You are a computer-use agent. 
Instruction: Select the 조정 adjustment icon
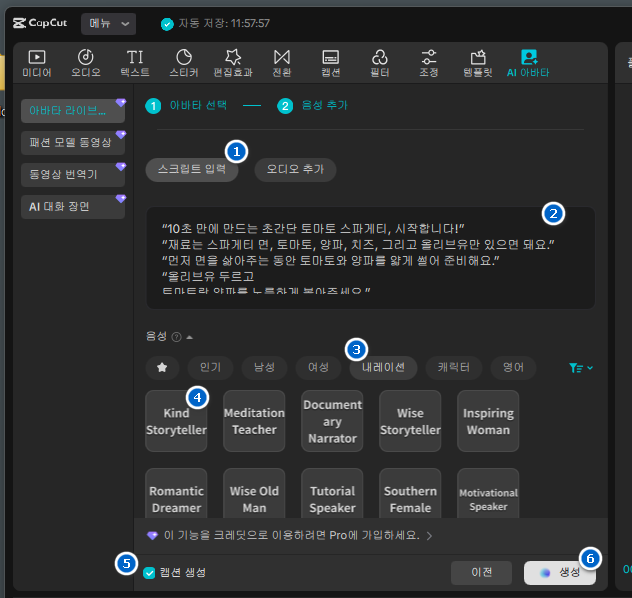[x=429, y=63]
